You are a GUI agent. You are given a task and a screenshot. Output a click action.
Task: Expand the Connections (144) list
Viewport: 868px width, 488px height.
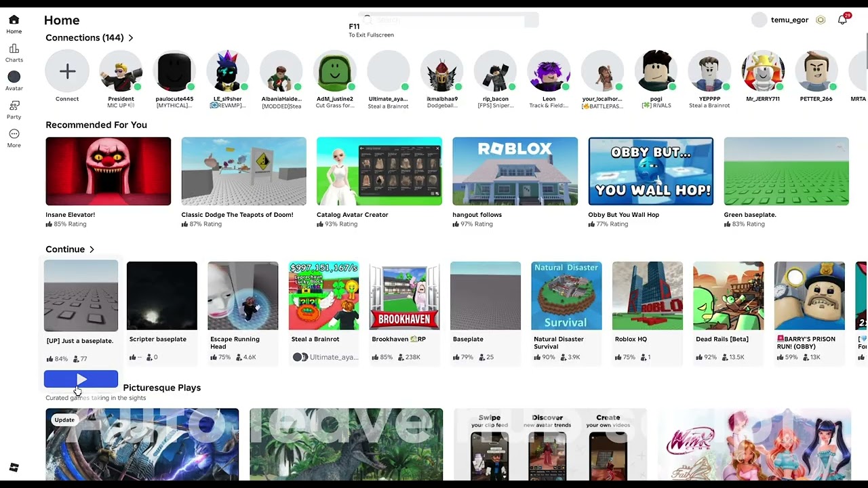[x=131, y=38]
